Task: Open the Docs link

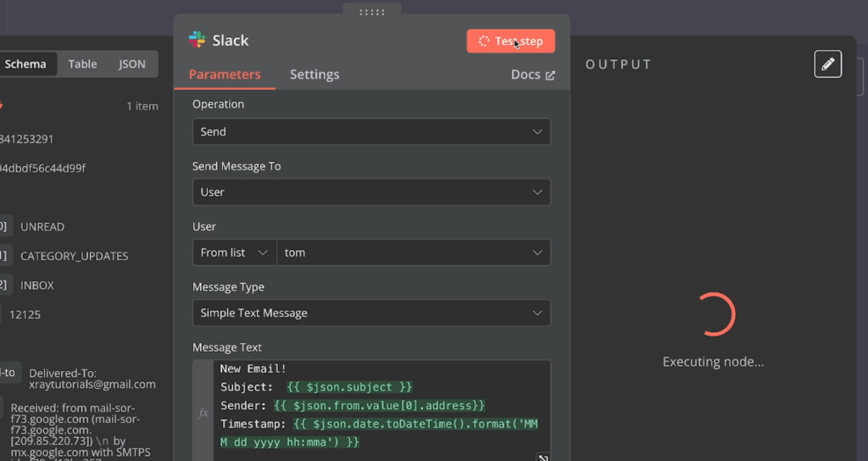Action: pos(532,75)
